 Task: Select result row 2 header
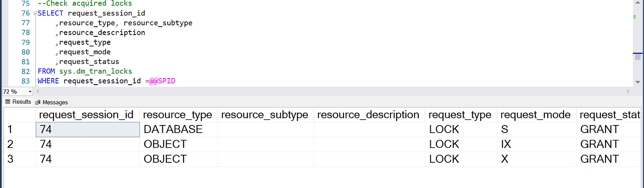[x=19, y=144]
